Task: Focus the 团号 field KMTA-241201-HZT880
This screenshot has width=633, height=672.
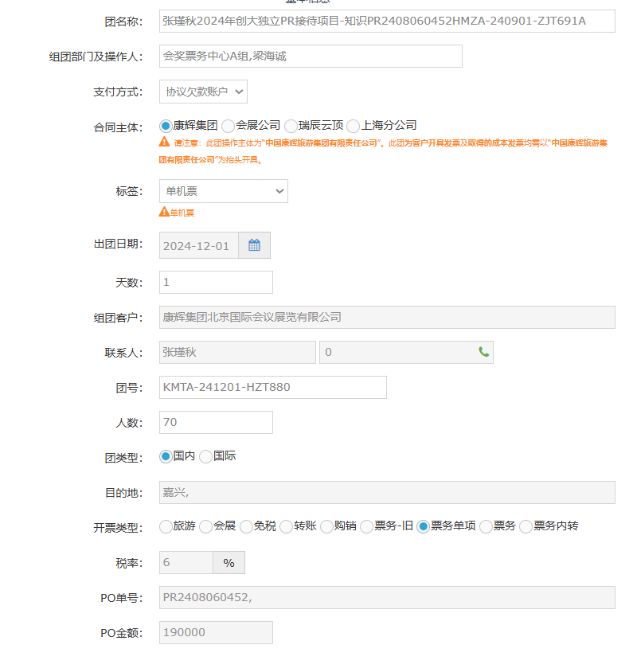Action: tap(272, 387)
